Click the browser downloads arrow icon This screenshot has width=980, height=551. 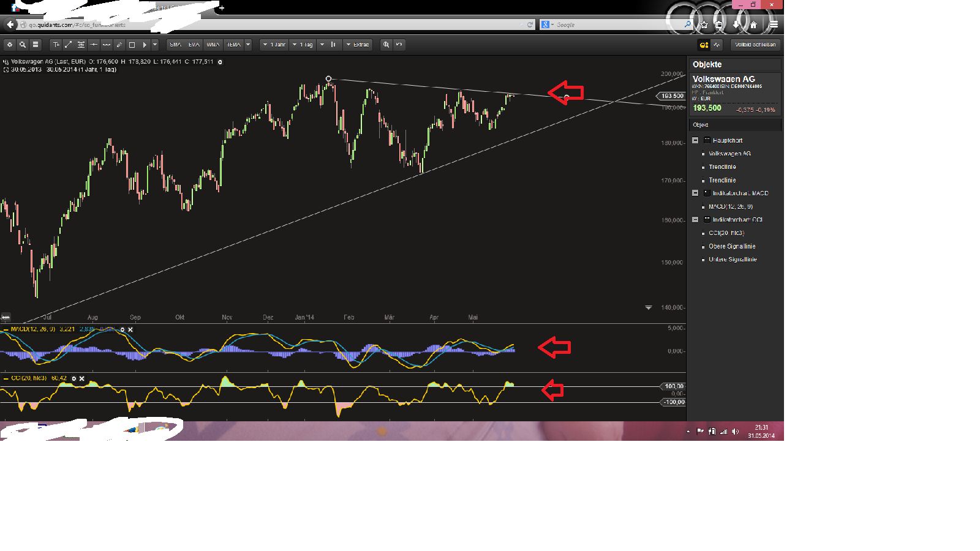click(x=736, y=24)
